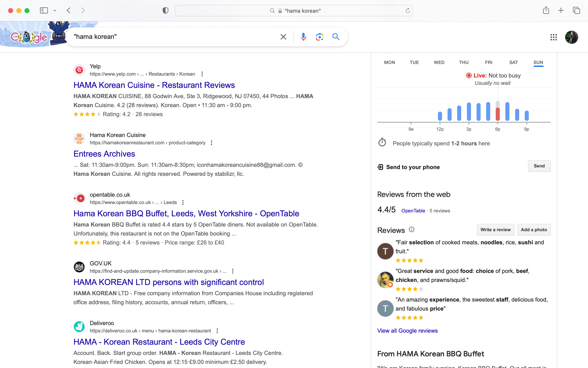Show the tab overview icon
The image size is (588, 368).
pyautogui.click(x=576, y=10)
